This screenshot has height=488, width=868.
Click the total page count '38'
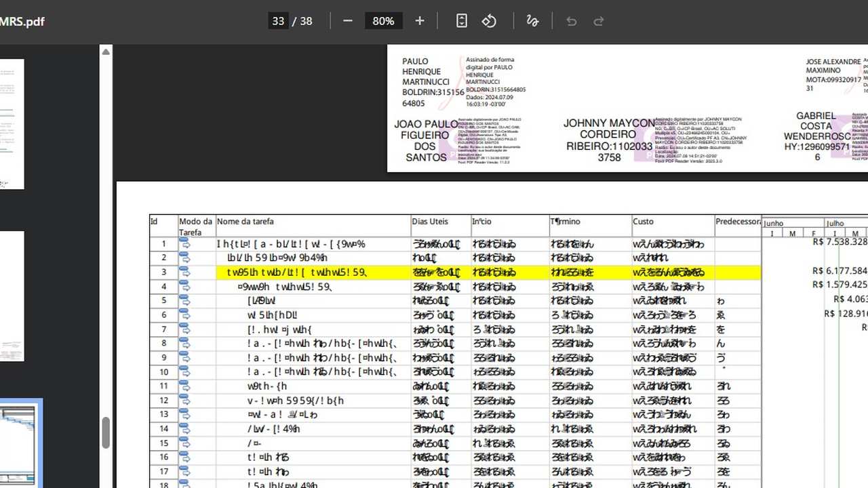(307, 21)
